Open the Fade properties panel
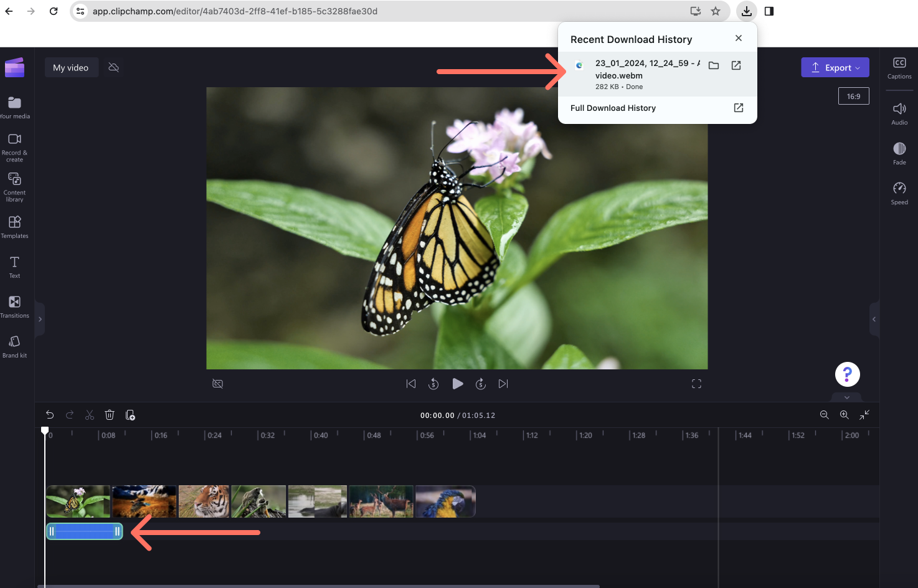Image resolution: width=918 pixels, height=588 pixels. click(x=899, y=153)
